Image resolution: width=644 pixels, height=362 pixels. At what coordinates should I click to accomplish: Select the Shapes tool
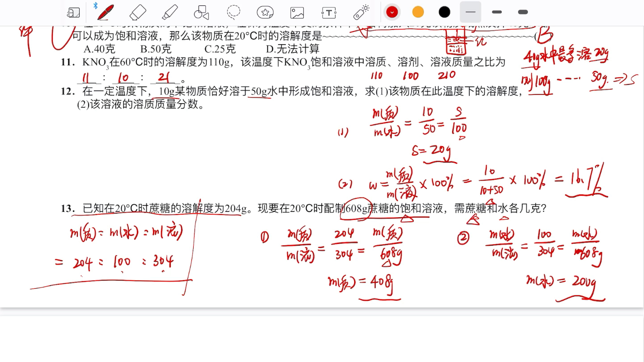pyautogui.click(x=202, y=13)
